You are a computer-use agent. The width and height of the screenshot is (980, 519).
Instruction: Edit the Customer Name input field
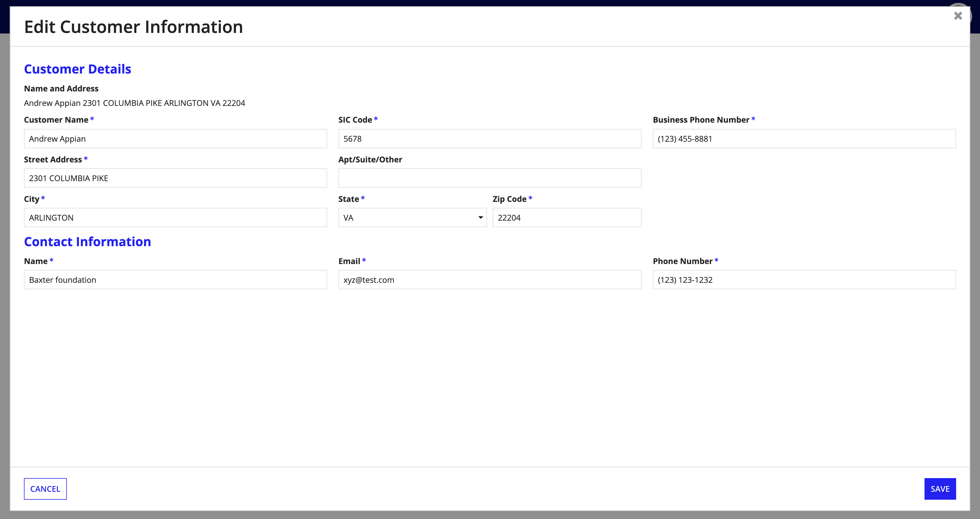tap(175, 138)
